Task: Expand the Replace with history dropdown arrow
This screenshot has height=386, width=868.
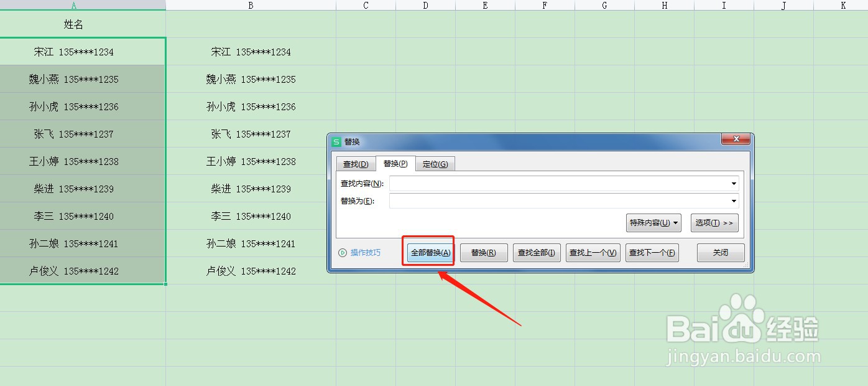Action: point(734,201)
